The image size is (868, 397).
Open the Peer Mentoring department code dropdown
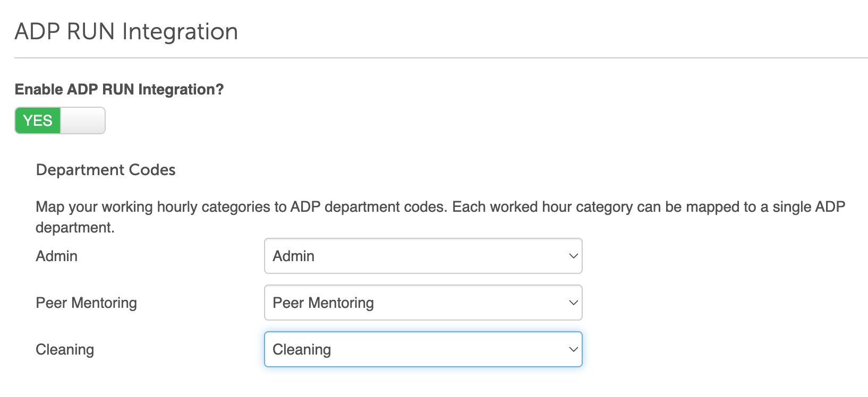(x=423, y=303)
